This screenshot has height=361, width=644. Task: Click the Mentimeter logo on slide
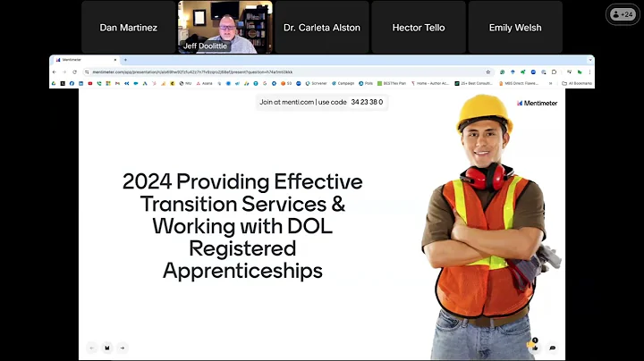tap(538, 103)
